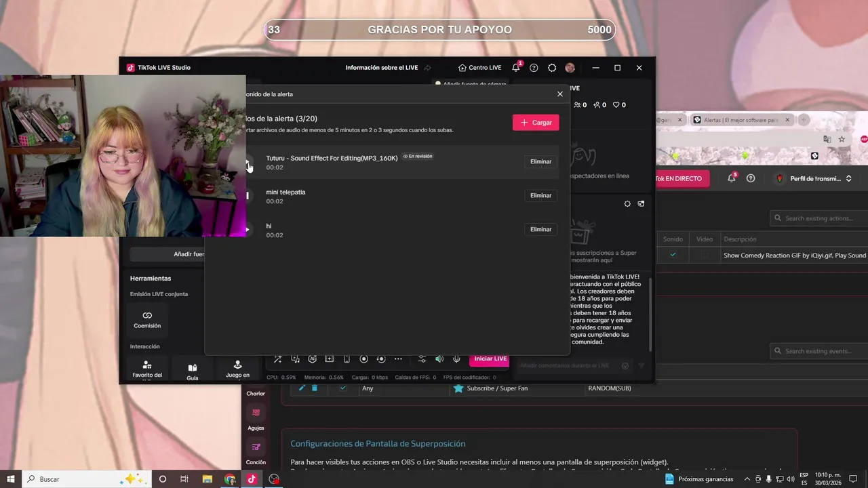This screenshot has height=488, width=868.
Task: Click share arrow next to Información sobre el LIVE
Action: click(x=427, y=68)
